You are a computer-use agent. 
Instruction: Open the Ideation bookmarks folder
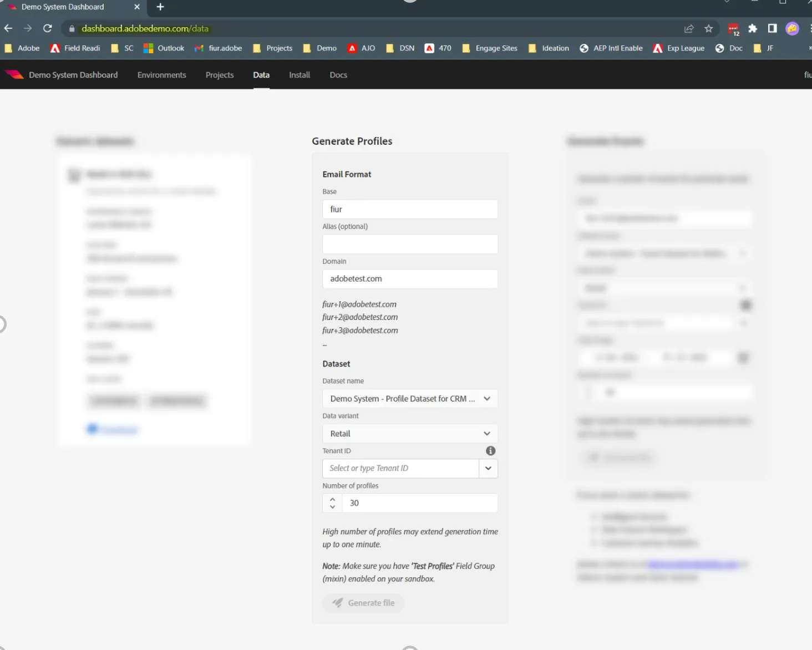[x=549, y=48]
